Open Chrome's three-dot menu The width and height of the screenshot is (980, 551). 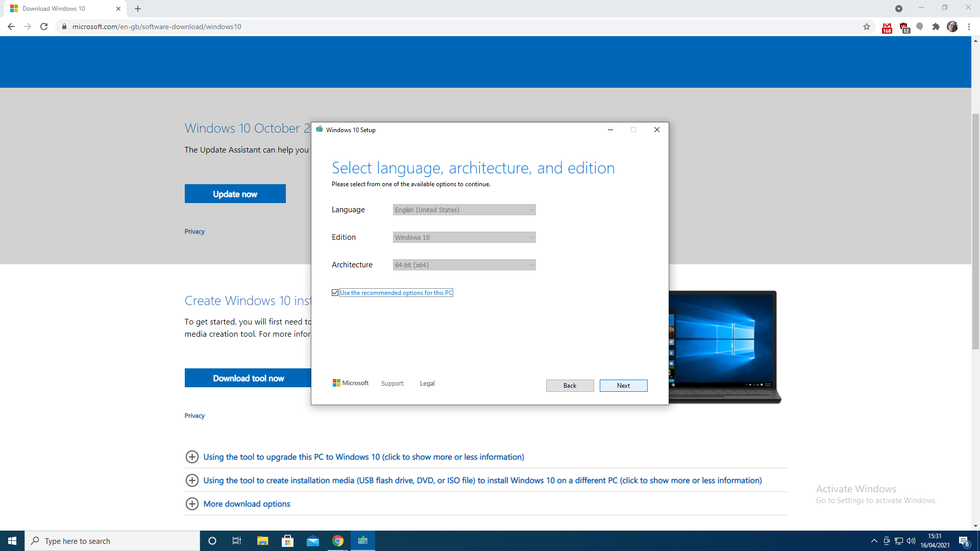(969, 27)
